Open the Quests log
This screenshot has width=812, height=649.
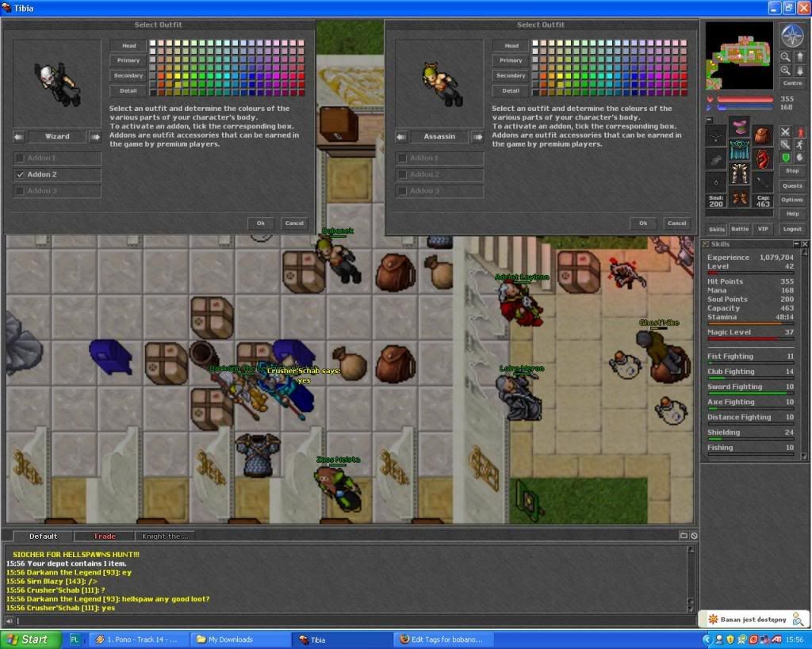click(792, 185)
